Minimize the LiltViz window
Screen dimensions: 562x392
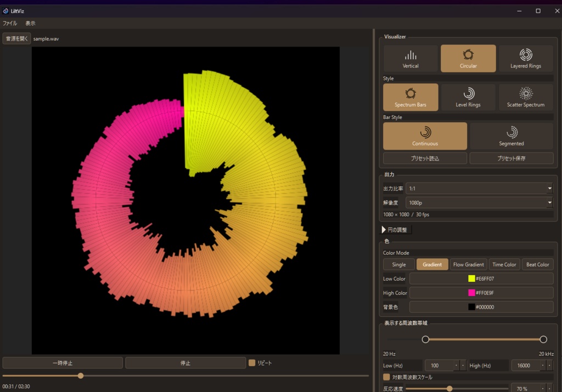click(x=519, y=11)
